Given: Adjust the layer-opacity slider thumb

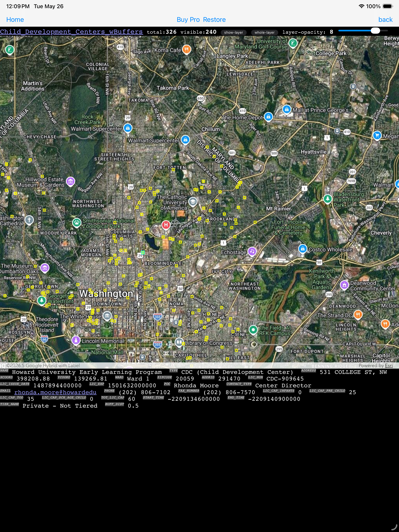Looking at the screenshot, I should tap(375, 31).
